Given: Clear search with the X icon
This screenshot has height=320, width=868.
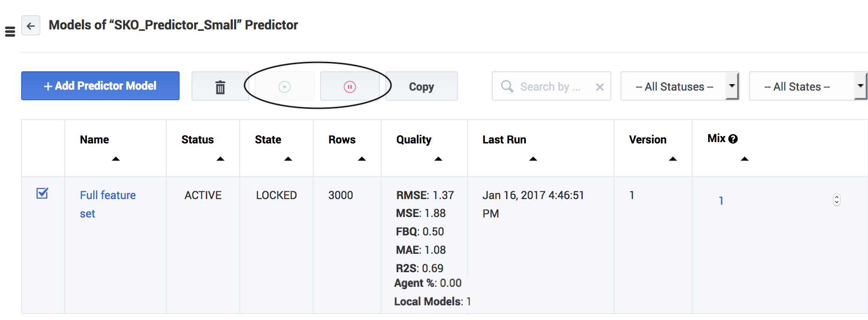Looking at the screenshot, I should 600,87.
